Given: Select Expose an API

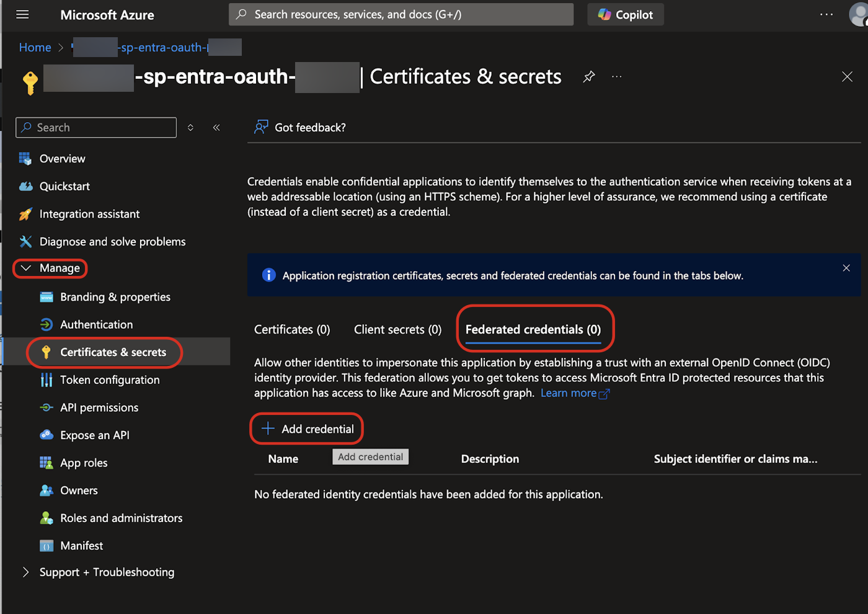Looking at the screenshot, I should coord(94,435).
